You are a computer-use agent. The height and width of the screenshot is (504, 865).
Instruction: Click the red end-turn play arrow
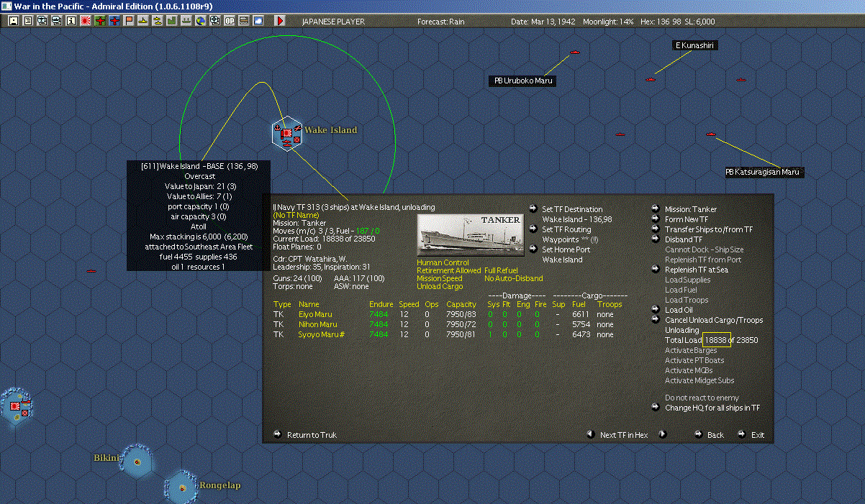280,22
